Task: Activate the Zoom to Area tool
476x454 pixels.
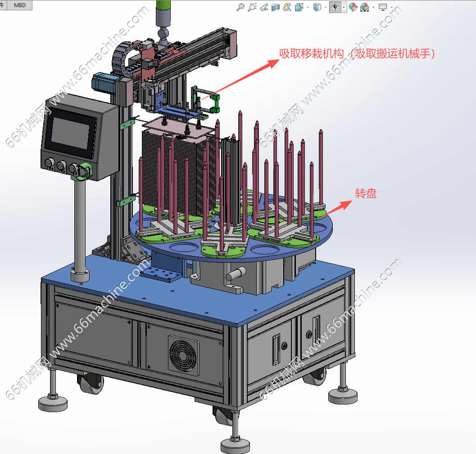Action: coord(252,7)
